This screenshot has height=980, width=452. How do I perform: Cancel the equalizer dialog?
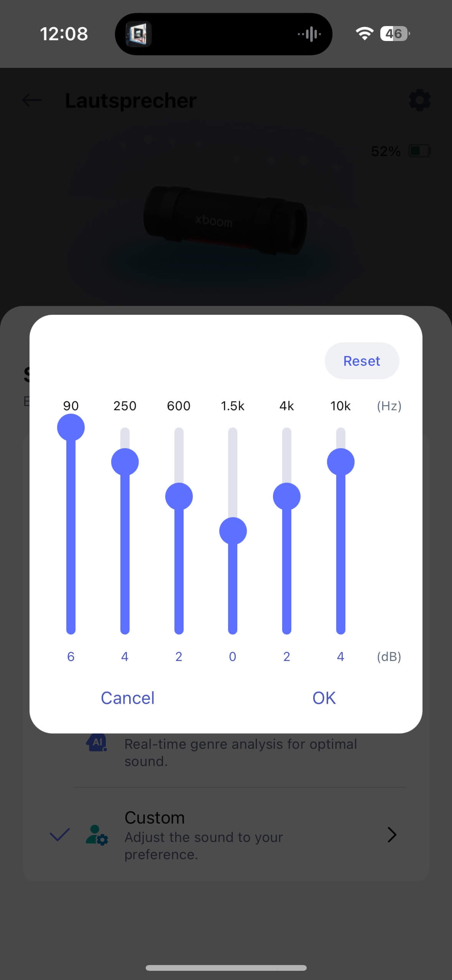click(127, 698)
